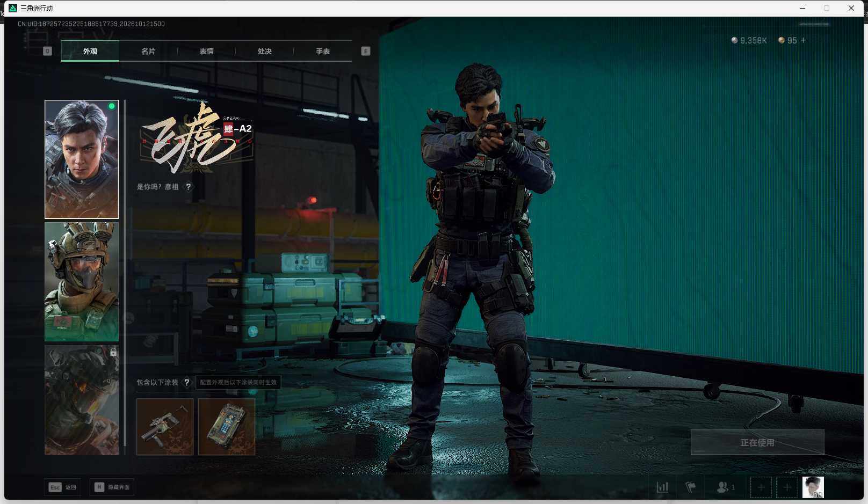Viewport: 868px width, 504px height.
Task: Click the first empty squad slot plus
Action: [761, 487]
